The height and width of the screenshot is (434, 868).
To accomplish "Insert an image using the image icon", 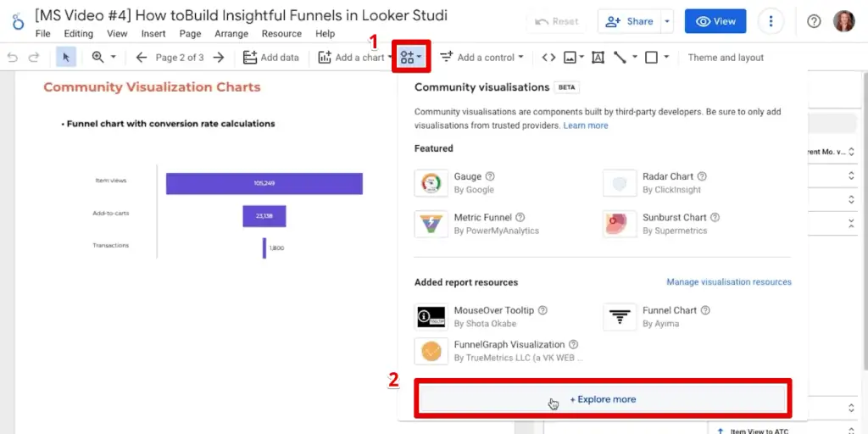I will pyautogui.click(x=570, y=58).
